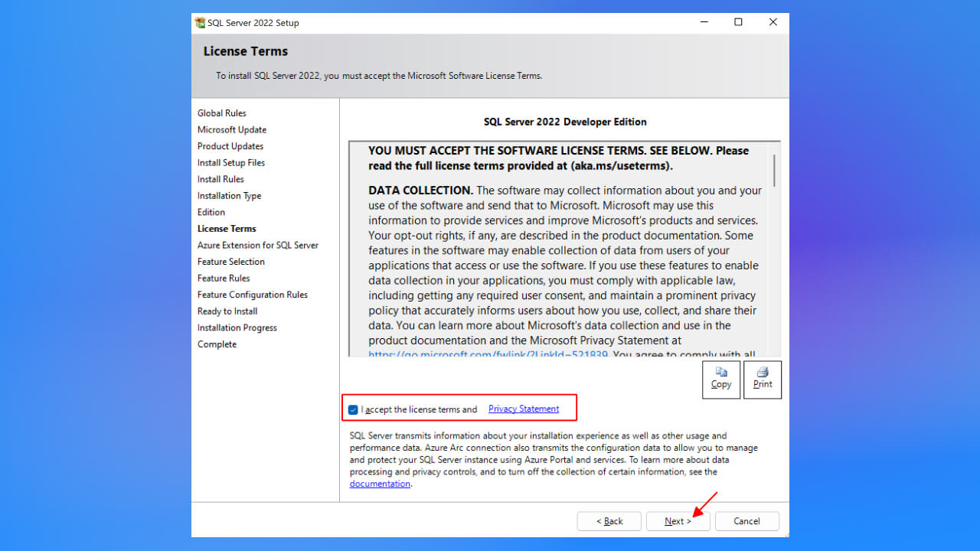The width and height of the screenshot is (980, 551).
Task: Select Product Updates step in sidebar
Action: pos(230,146)
